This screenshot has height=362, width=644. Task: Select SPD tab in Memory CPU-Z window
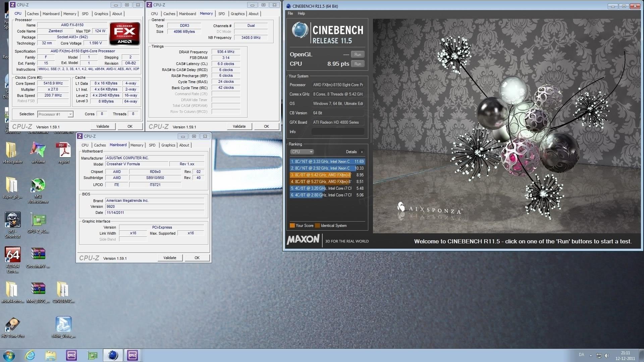(x=222, y=14)
